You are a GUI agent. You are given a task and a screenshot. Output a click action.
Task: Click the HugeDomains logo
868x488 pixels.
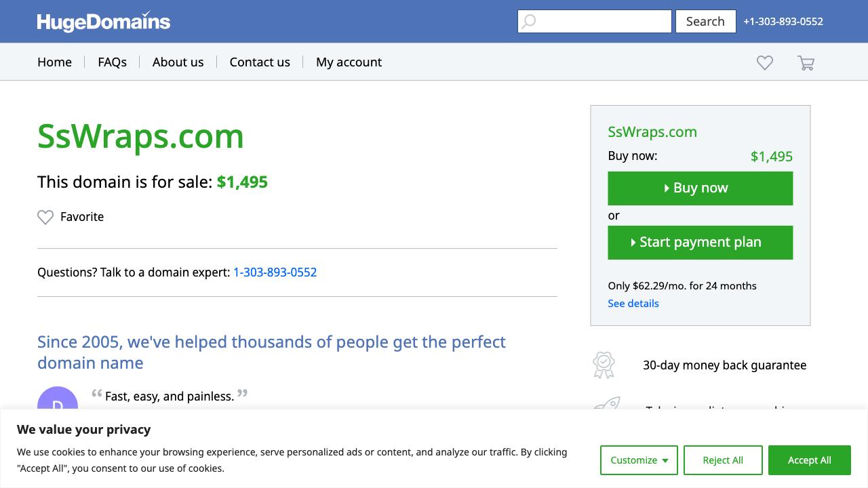click(104, 22)
